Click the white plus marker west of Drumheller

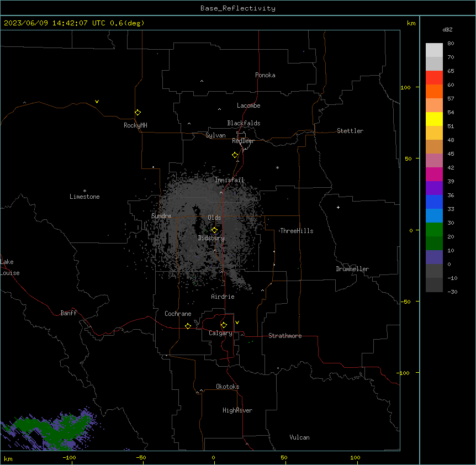pyautogui.click(x=338, y=207)
